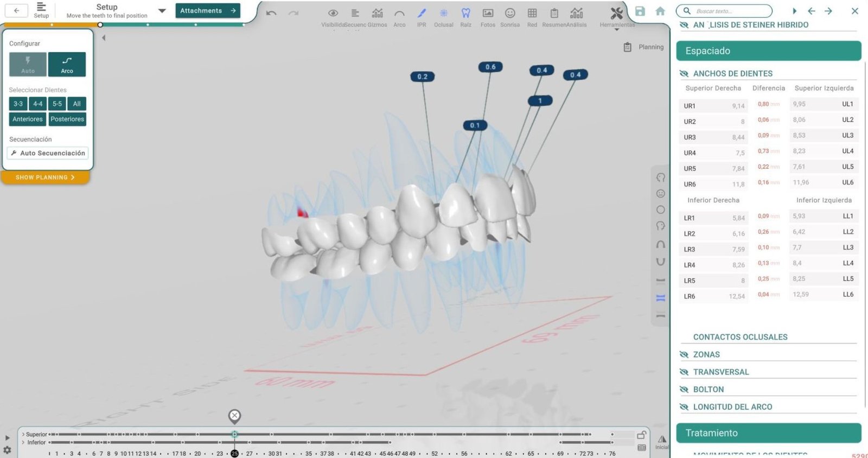Select the Raíz tooth root icon
Image resolution: width=868 pixels, height=458 pixels.
point(465,14)
